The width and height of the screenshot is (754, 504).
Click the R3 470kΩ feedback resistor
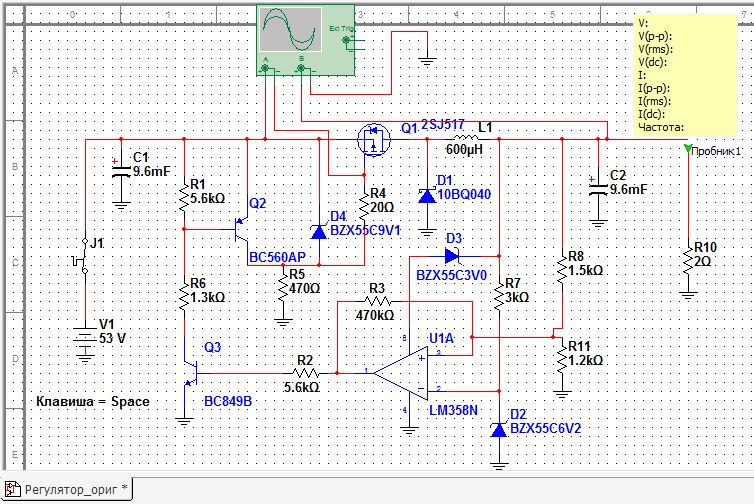tap(376, 300)
